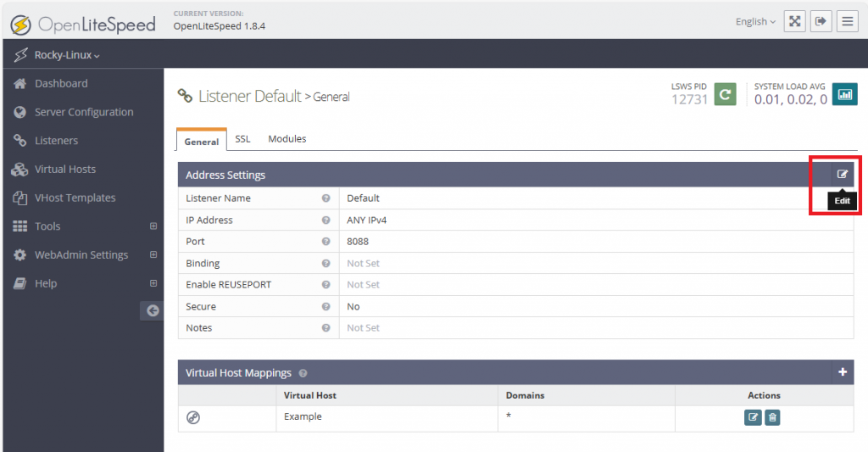This screenshot has height=452, width=868.
Task: Click the green graceful restart icon
Action: (725, 94)
